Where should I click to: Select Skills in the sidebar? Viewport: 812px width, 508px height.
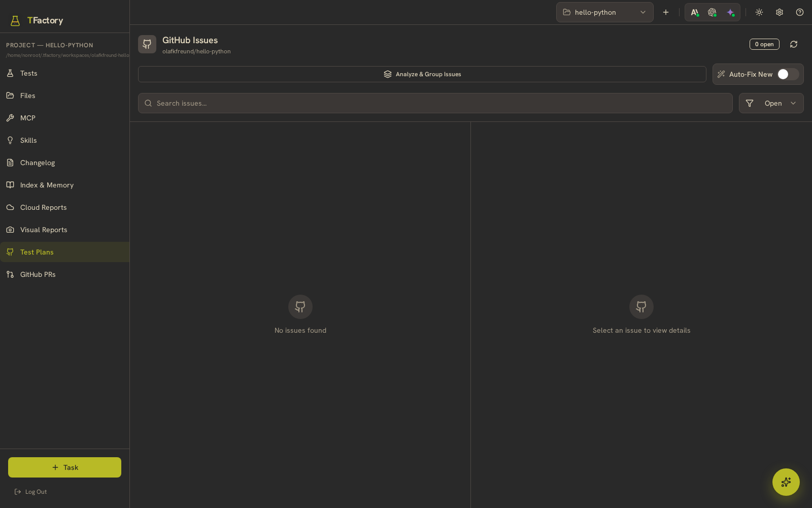coord(64,140)
